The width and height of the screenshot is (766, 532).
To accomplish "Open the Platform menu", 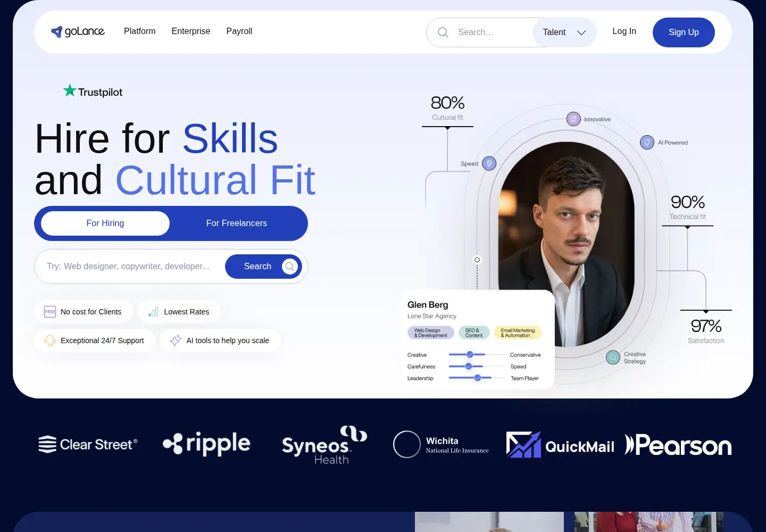I will click(x=139, y=31).
